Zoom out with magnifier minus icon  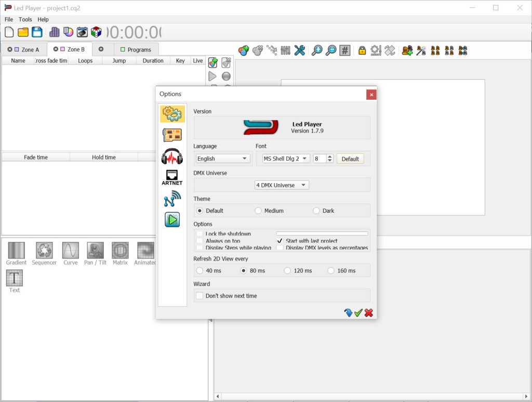pos(331,50)
